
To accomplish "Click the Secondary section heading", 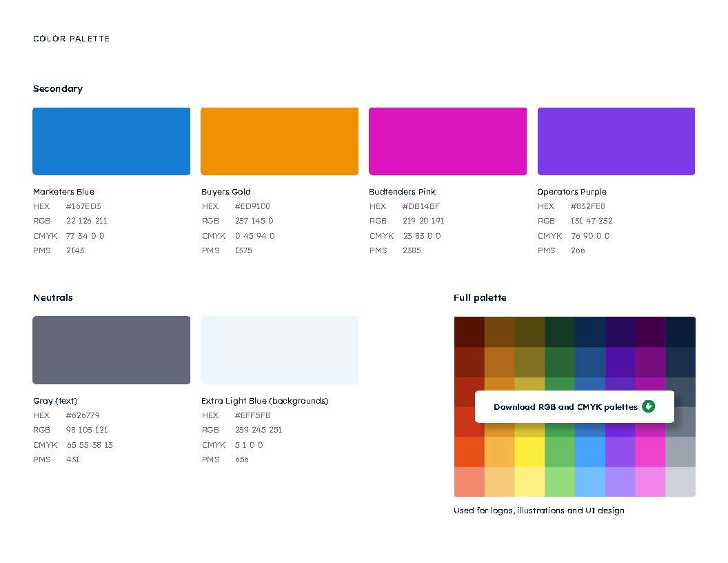I will point(58,89).
